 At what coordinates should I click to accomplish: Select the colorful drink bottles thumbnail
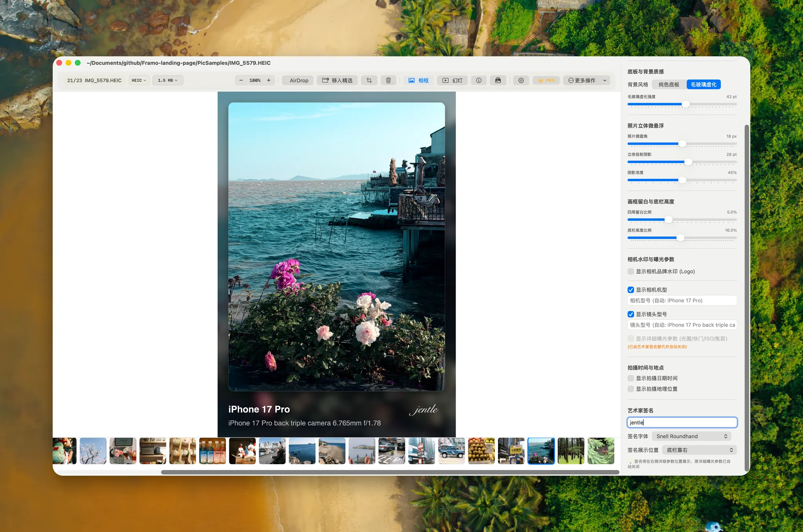click(x=213, y=451)
